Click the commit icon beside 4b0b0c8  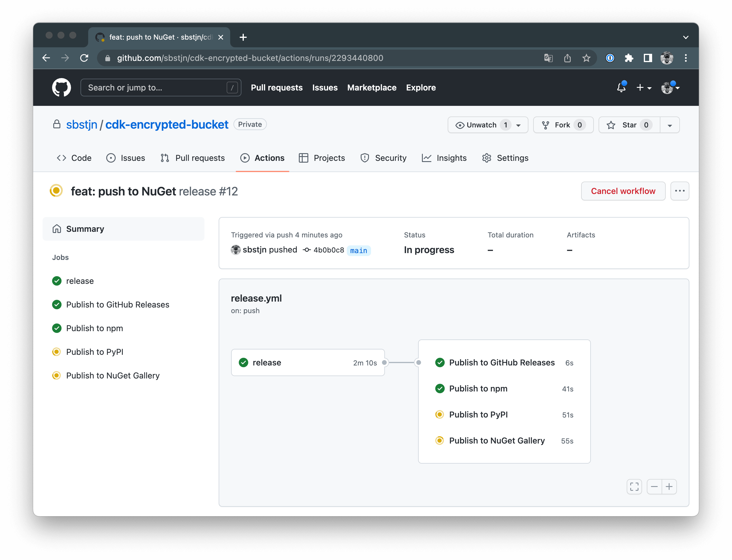coord(307,250)
